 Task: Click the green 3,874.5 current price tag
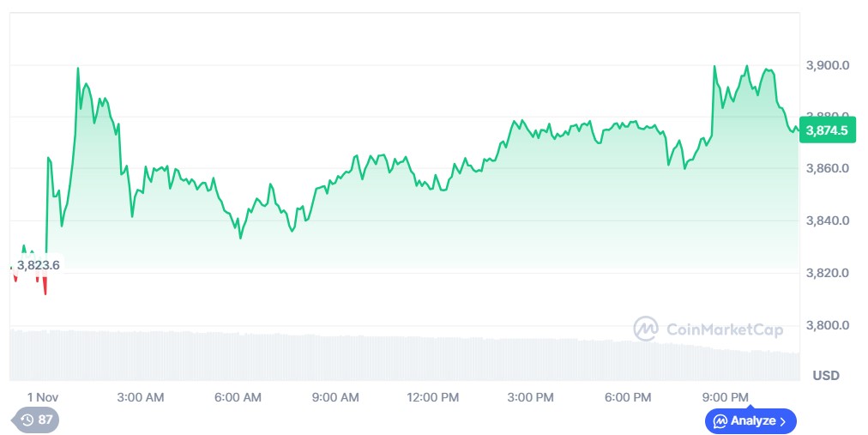click(x=826, y=130)
